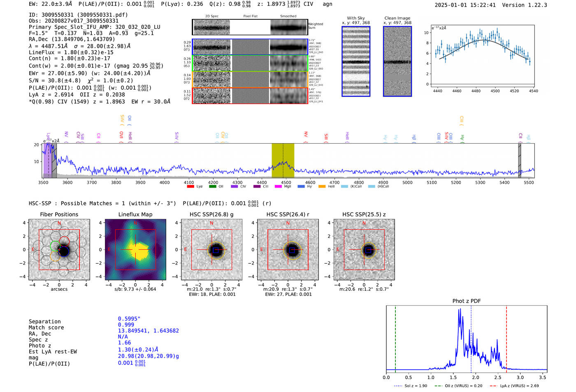This screenshot has width=576, height=392.
Task: Click the orange HeII legend swatch
Action: click(x=322, y=187)
